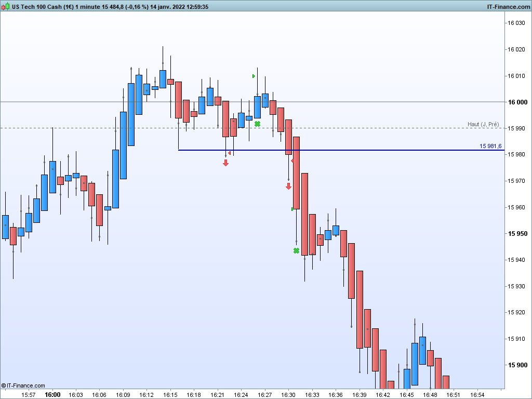The image size is (532, 399).
Task: Click the green triangle marker near 16 010
Action: pyautogui.click(x=254, y=76)
